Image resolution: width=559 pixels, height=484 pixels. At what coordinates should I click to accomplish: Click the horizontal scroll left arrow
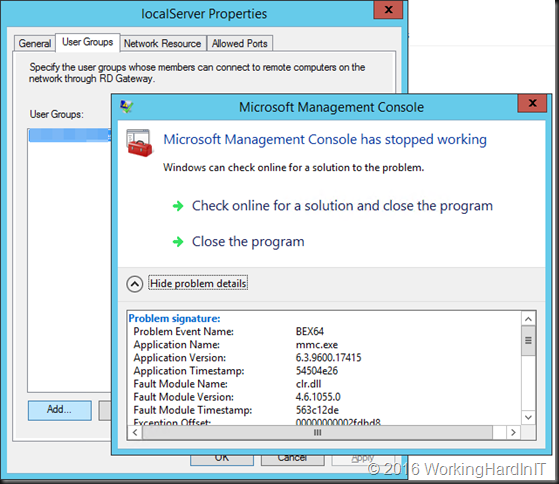135,432
